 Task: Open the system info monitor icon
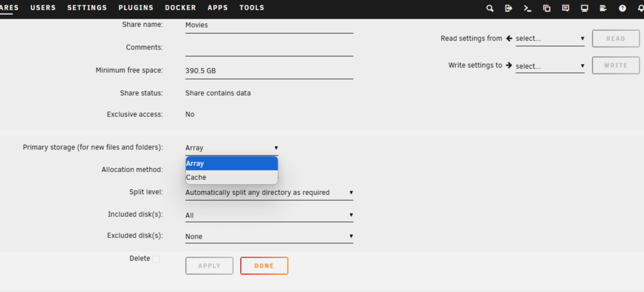tap(585, 8)
